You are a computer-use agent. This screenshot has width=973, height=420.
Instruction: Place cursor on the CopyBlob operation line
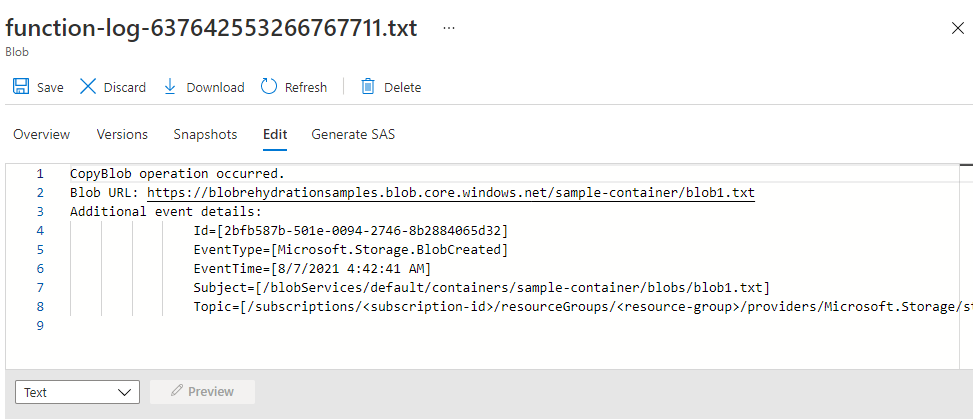point(177,174)
